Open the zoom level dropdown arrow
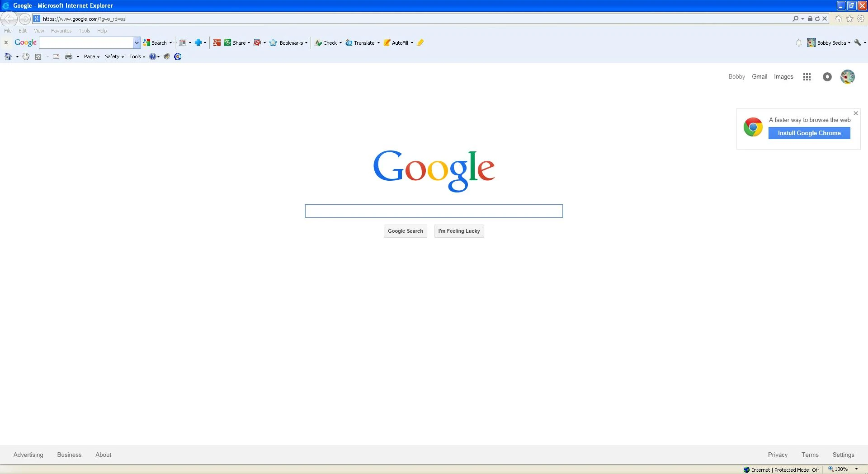 click(856, 469)
